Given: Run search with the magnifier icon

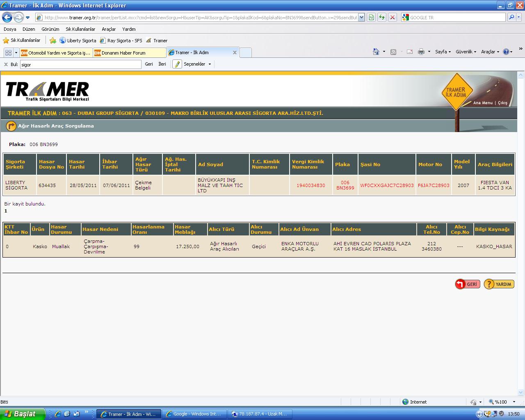Looking at the screenshot, I should coord(511,17).
